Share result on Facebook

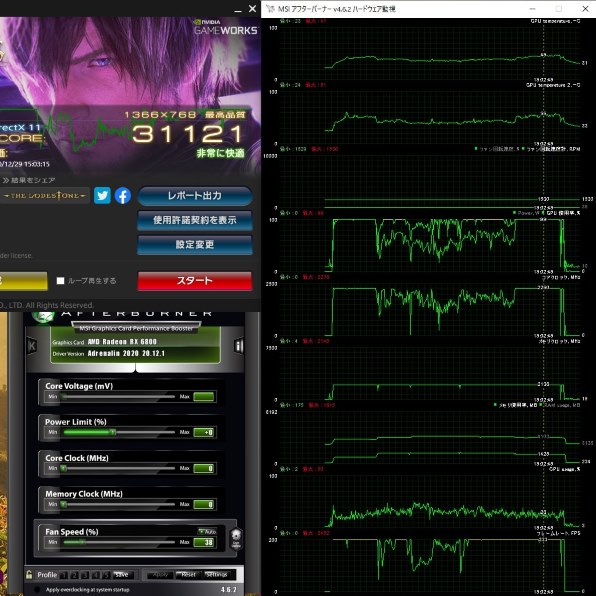pos(123,196)
